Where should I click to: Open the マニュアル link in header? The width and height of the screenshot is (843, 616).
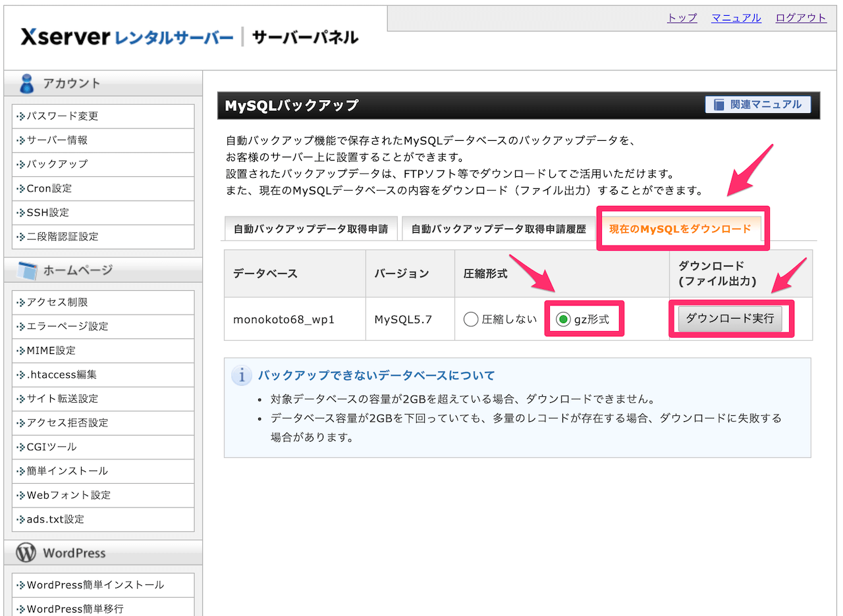pyautogui.click(x=736, y=18)
